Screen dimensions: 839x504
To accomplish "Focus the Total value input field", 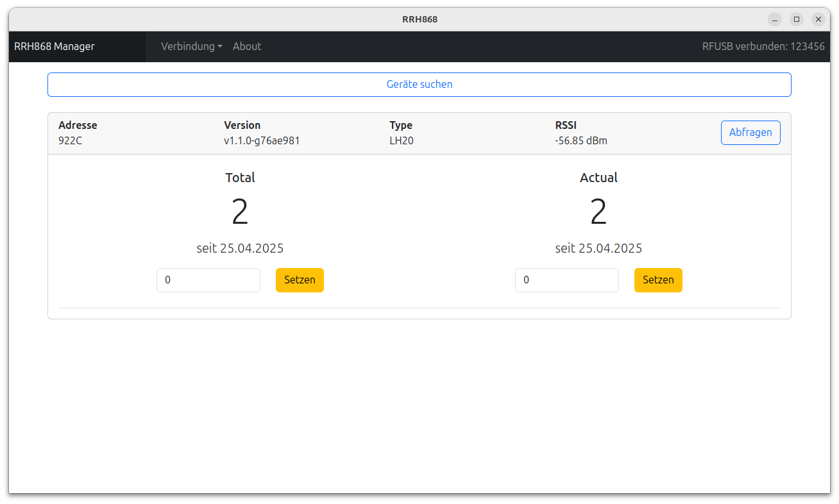I will click(208, 280).
